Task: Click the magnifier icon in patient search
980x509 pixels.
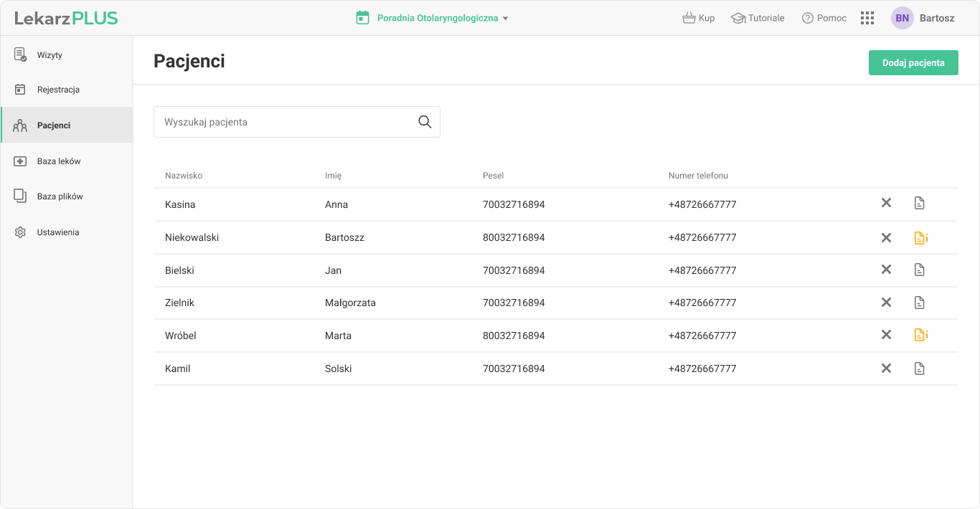Action: click(x=425, y=122)
